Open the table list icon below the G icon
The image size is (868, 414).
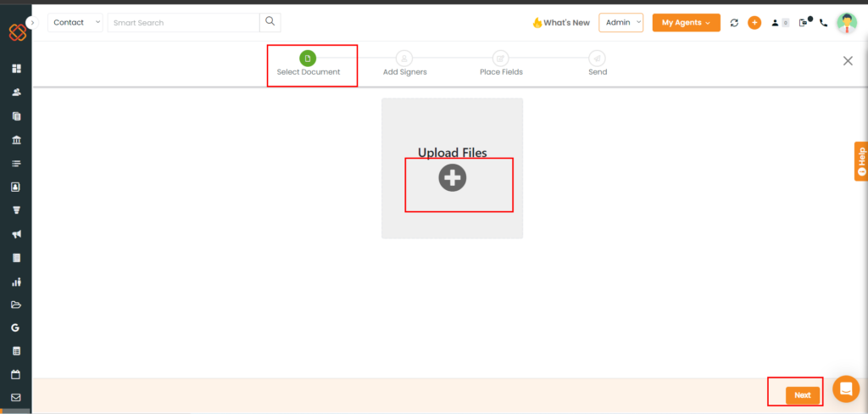click(x=16, y=351)
